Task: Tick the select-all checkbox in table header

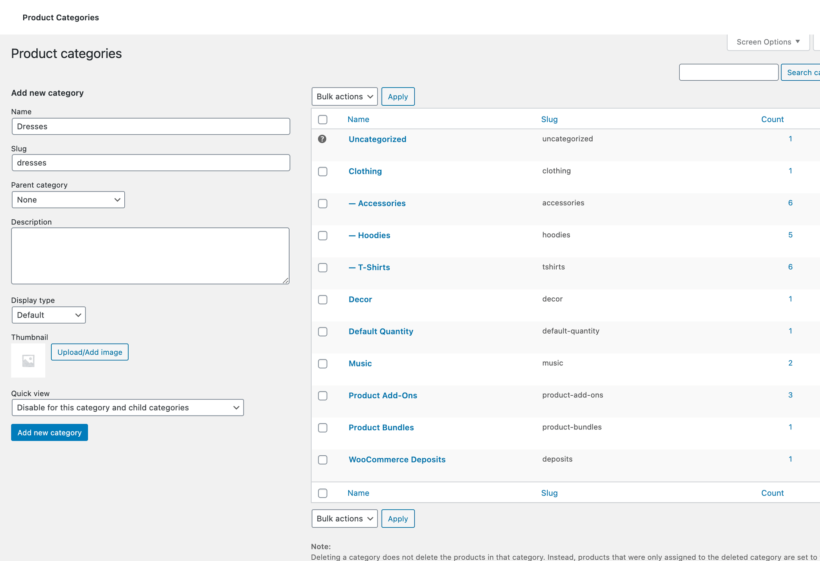Action: tap(323, 120)
